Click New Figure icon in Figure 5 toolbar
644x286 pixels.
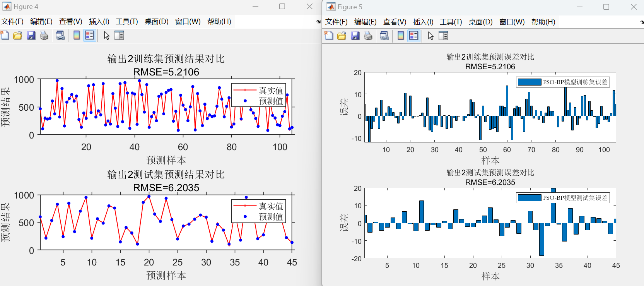[329, 36]
